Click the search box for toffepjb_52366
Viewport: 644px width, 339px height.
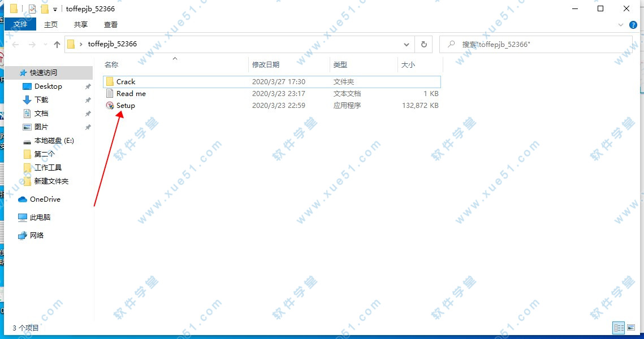coord(536,44)
